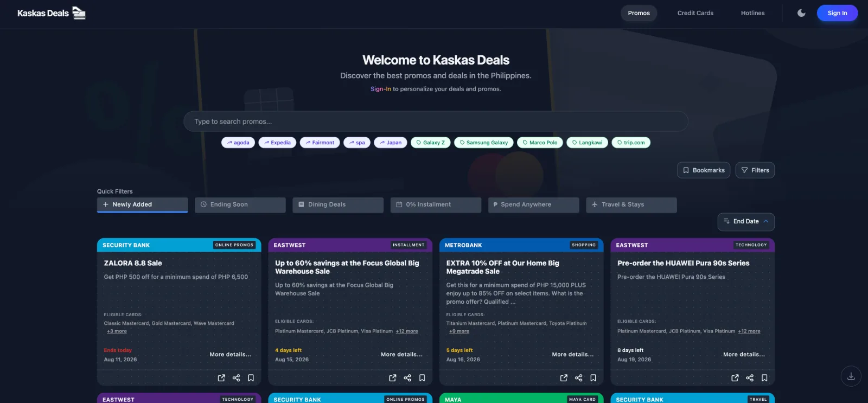The height and width of the screenshot is (403, 868).
Task: Open external link on ZALORA 8.8 Sale card
Action: (x=221, y=378)
